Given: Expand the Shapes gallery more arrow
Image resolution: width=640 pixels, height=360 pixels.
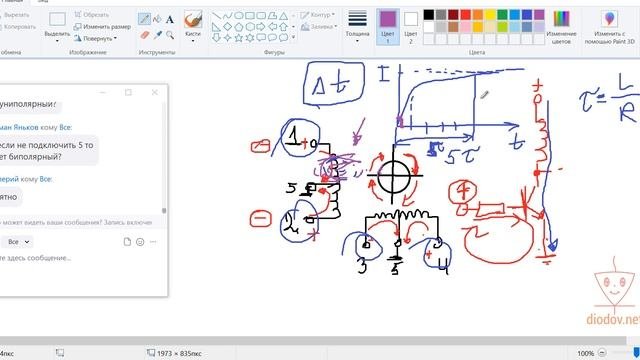Looking at the screenshot, I should pyautogui.click(x=293, y=38).
